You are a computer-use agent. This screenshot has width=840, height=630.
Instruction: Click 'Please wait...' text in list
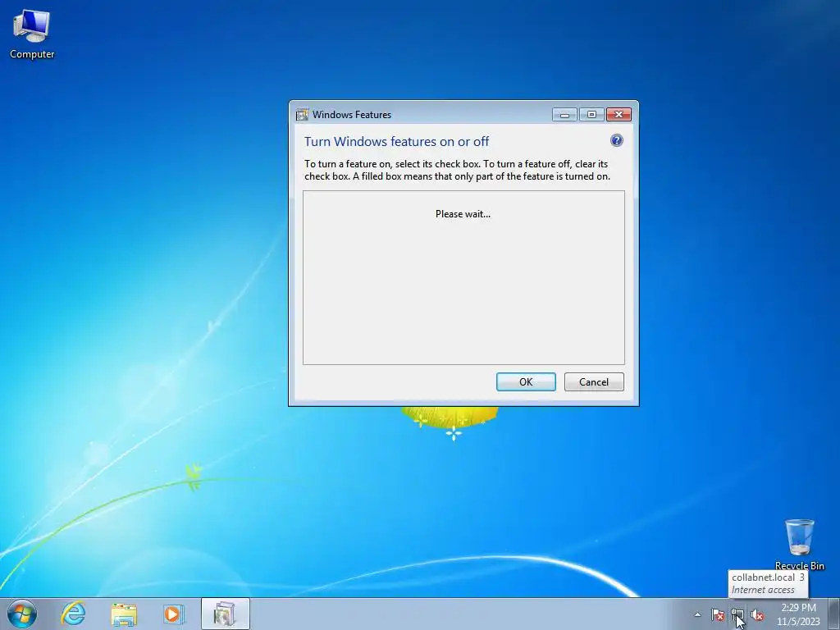tap(463, 214)
